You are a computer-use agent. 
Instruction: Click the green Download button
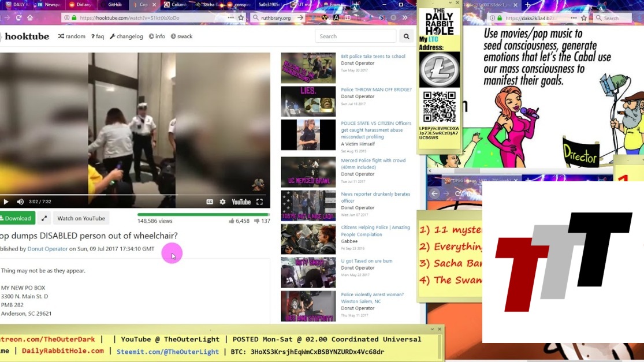pos(17,218)
